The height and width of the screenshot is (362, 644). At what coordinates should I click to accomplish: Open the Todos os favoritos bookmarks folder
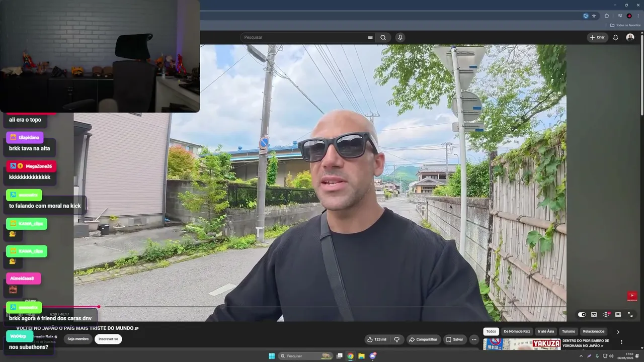tap(625, 25)
